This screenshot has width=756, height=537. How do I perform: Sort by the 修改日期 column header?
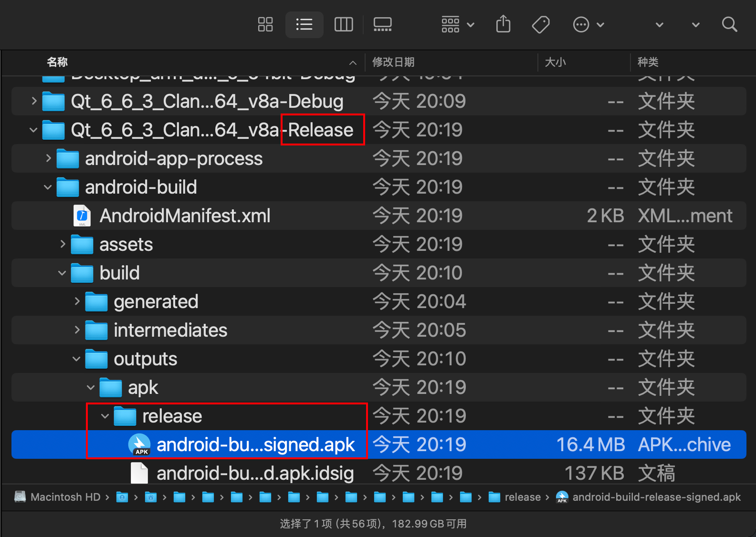point(393,62)
